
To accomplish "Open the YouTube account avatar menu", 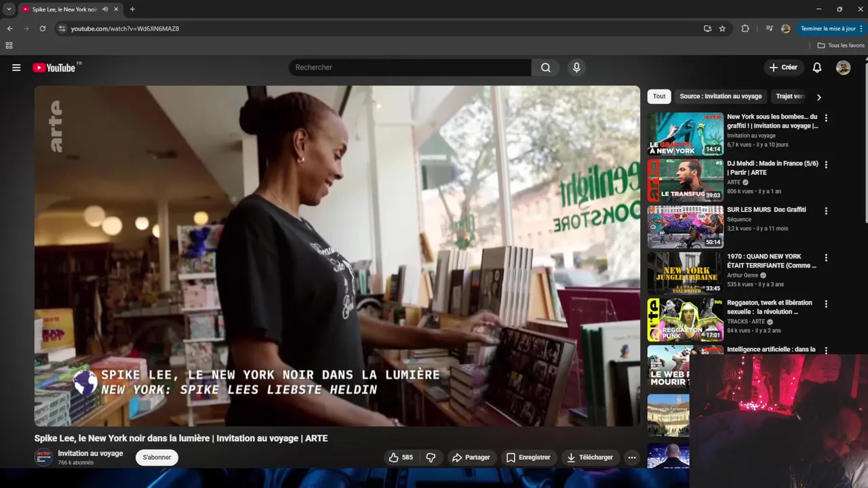I will click(844, 68).
